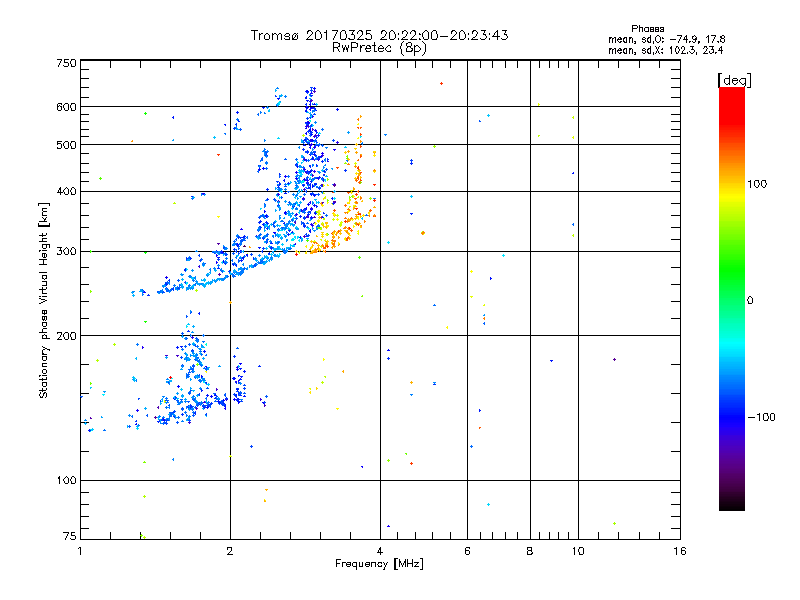The height and width of the screenshot is (600, 800).
Task: Click the '6' x-axis tick label
Action: click(x=467, y=551)
